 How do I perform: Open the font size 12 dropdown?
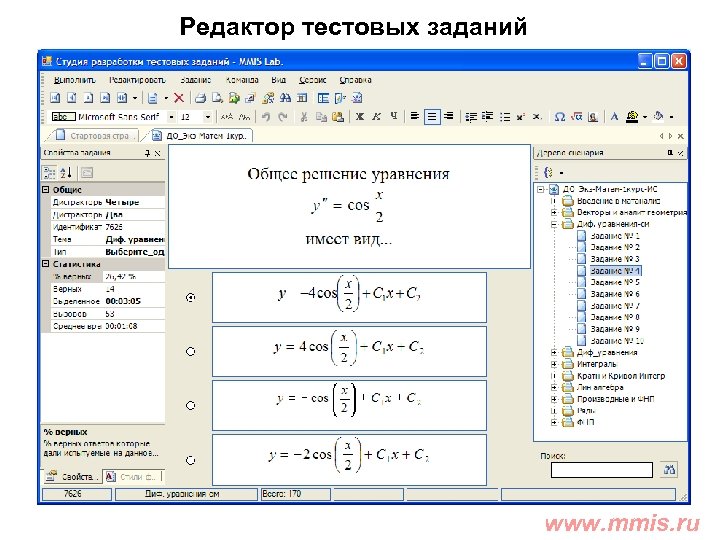tap(208, 117)
